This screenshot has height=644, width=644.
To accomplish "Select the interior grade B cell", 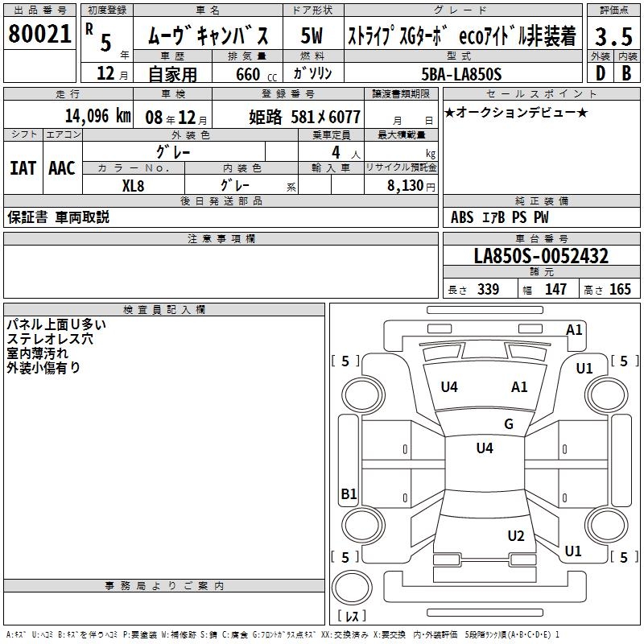I will pyautogui.click(x=627, y=72).
